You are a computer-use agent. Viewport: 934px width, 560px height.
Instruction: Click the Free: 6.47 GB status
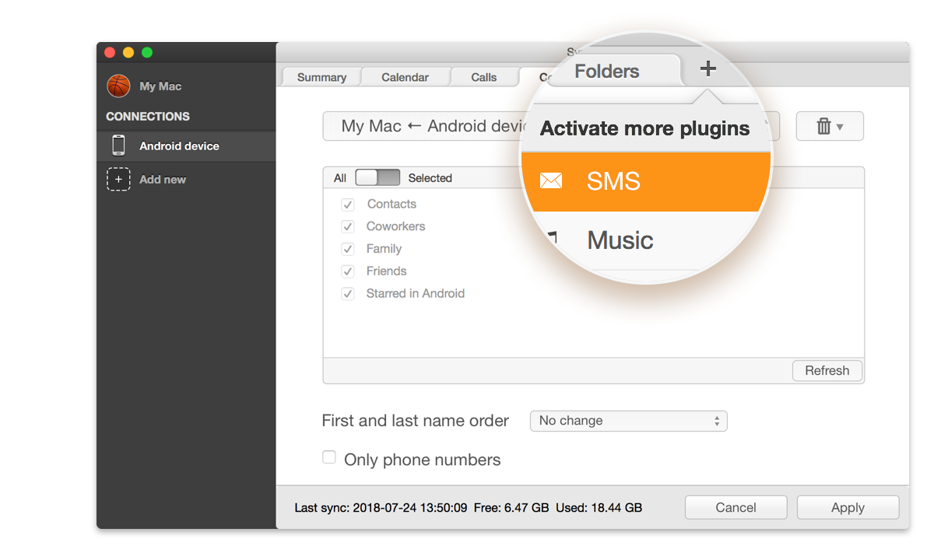(x=511, y=508)
